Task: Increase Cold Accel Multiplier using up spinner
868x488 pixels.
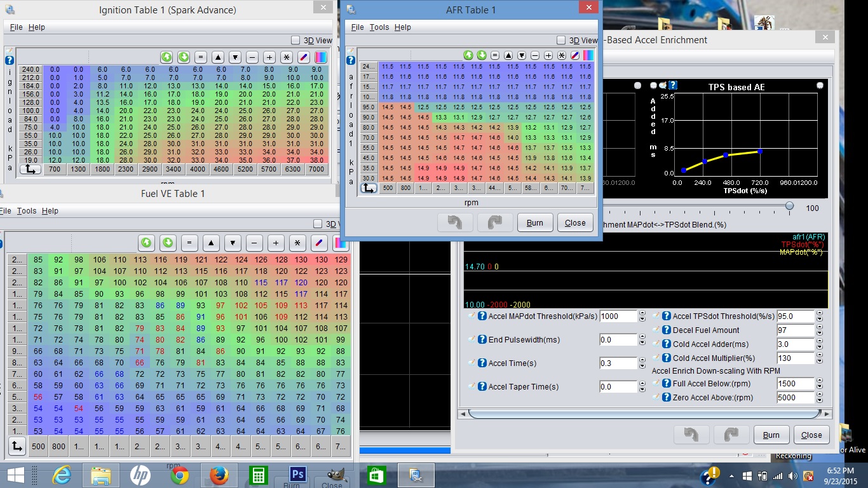Action: pyautogui.click(x=820, y=355)
